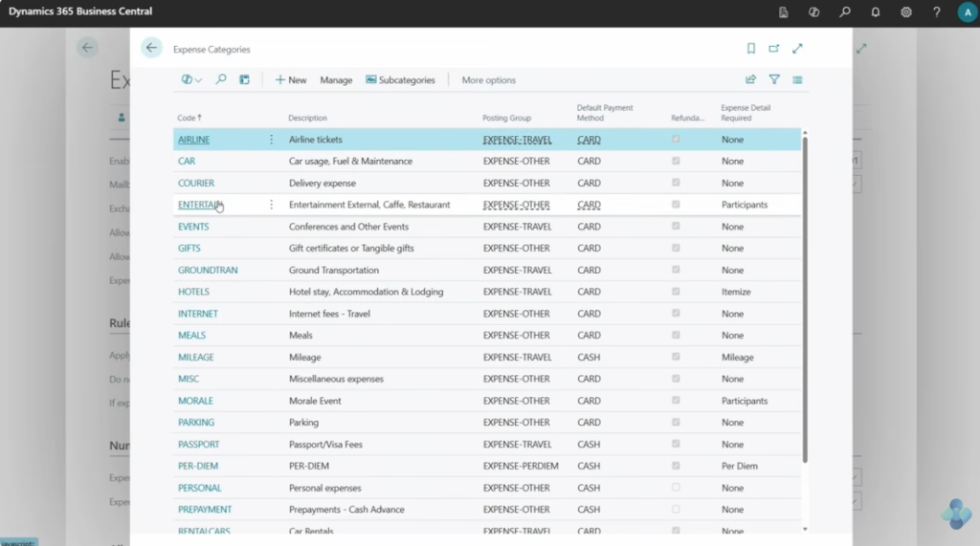Open the CAR category link
The image size is (980, 546).
coord(187,161)
